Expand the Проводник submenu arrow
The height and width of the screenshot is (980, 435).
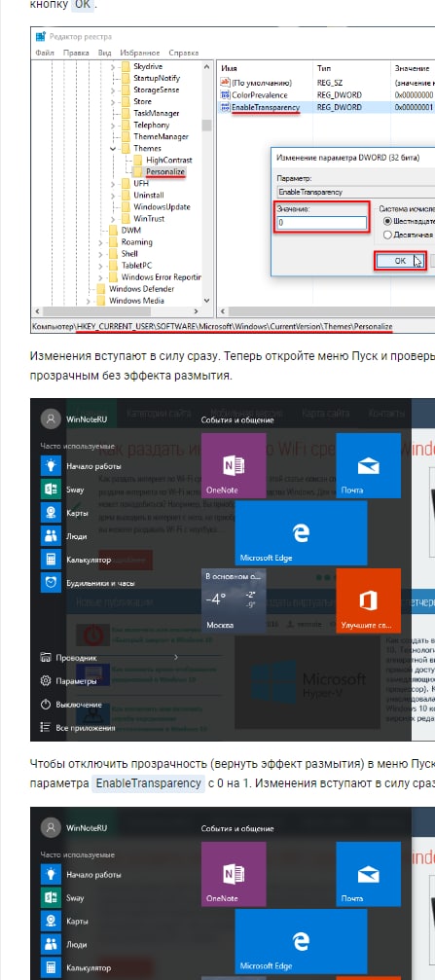[176, 658]
